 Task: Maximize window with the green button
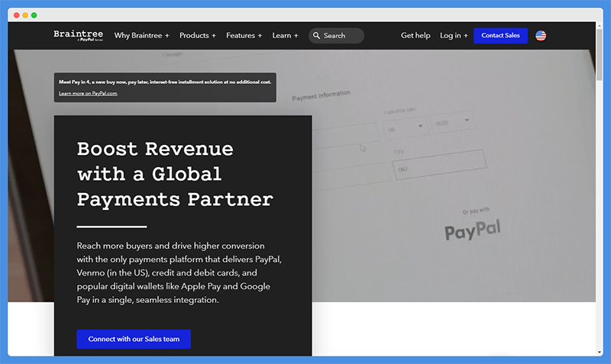click(34, 15)
